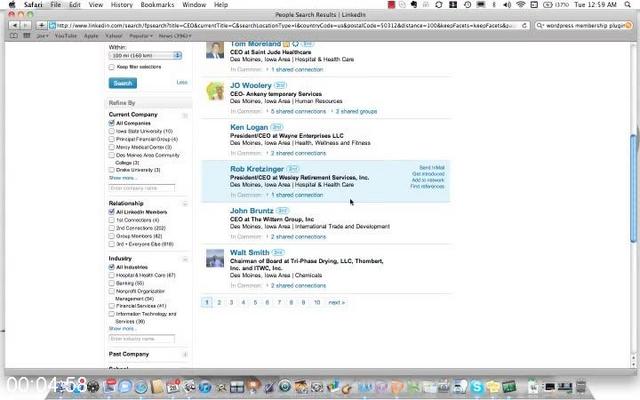Click the LinkedIn favicon in address bar
Screen dimensions: 640x400
52,25
